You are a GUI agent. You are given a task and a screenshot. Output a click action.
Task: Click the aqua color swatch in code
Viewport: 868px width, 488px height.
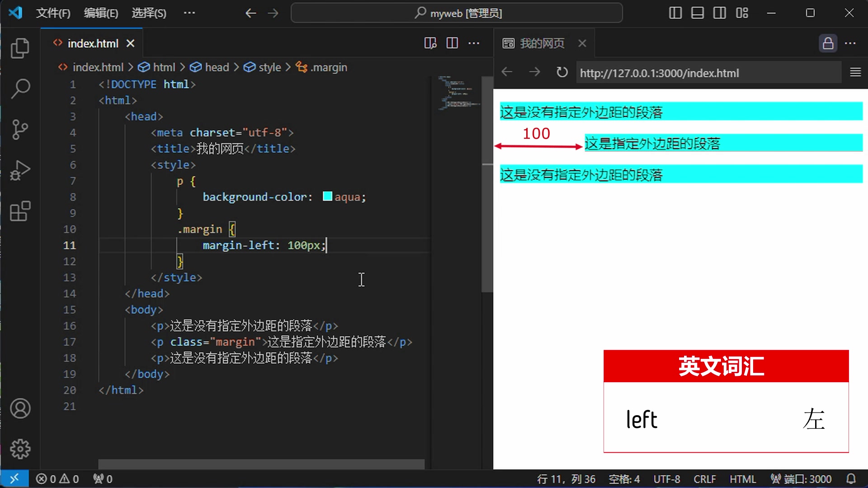pyautogui.click(x=327, y=196)
